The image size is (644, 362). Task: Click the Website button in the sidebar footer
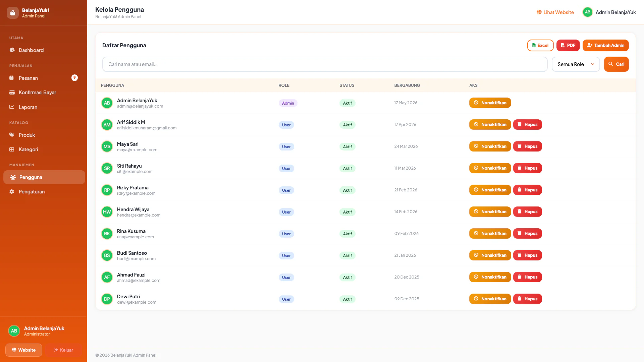24,350
